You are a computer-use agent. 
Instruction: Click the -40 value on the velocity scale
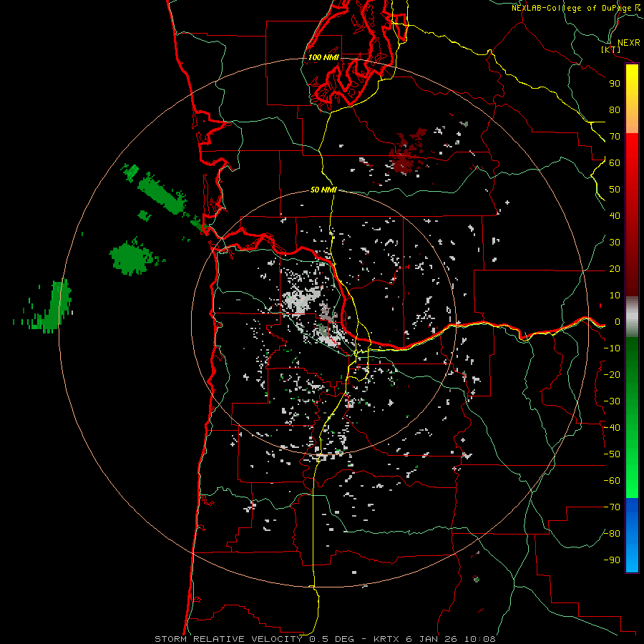click(x=612, y=428)
